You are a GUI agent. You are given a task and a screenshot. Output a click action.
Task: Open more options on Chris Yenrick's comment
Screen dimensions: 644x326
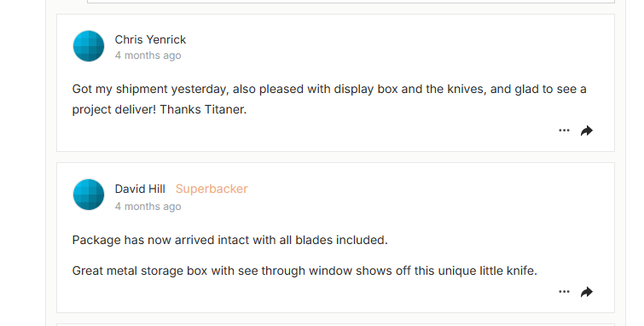564,131
